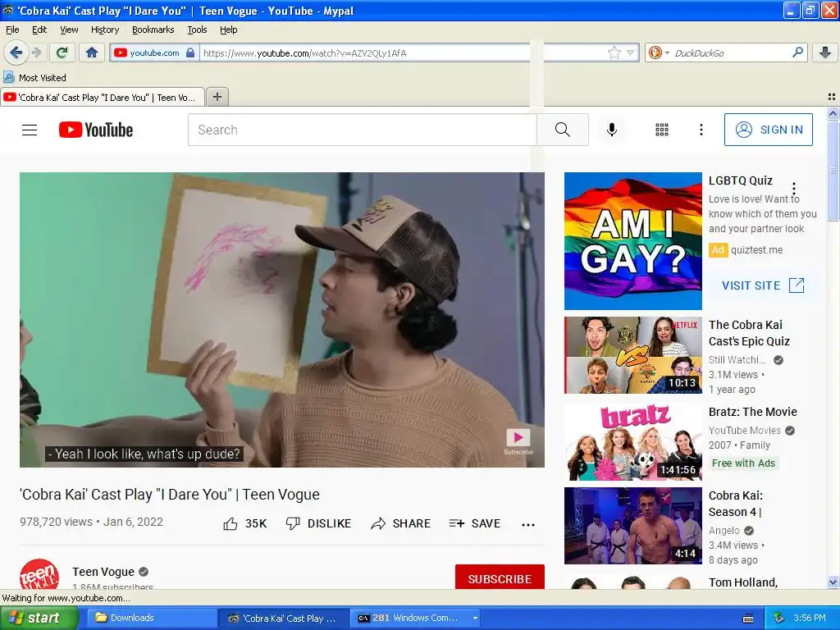Viewport: 840px width, 630px height.
Task: Click the SIGN IN button
Action: [x=768, y=130]
